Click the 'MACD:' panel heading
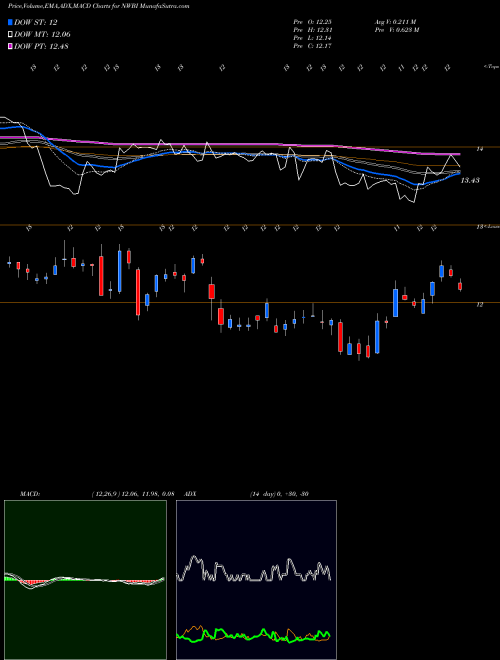Image resolution: width=500 pixels, height=660 pixels. coord(30,494)
